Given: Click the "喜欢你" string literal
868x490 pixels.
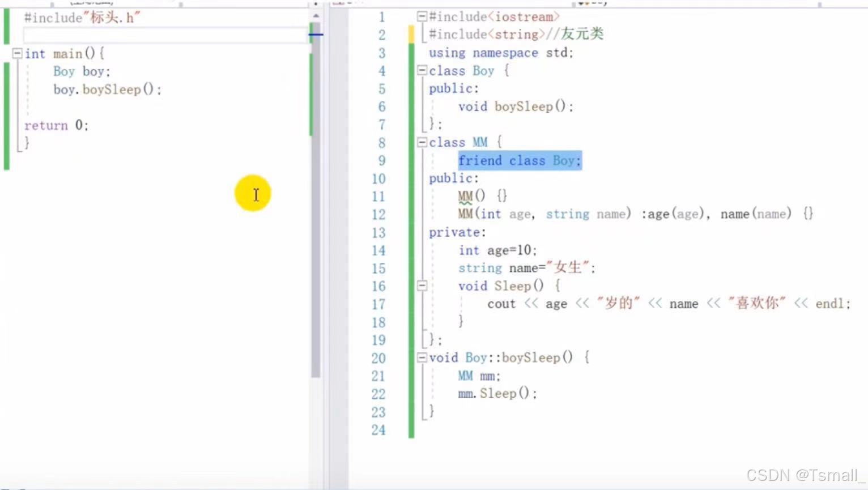Looking at the screenshot, I should [756, 304].
